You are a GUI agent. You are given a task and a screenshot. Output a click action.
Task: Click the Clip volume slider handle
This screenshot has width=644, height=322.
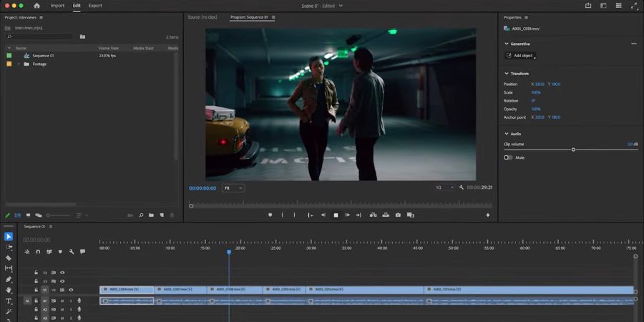coord(573,150)
